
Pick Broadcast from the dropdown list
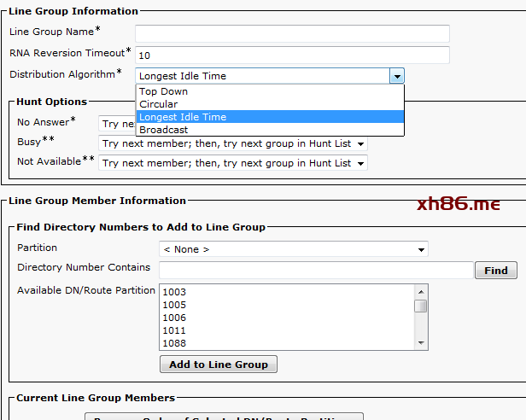(x=164, y=130)
